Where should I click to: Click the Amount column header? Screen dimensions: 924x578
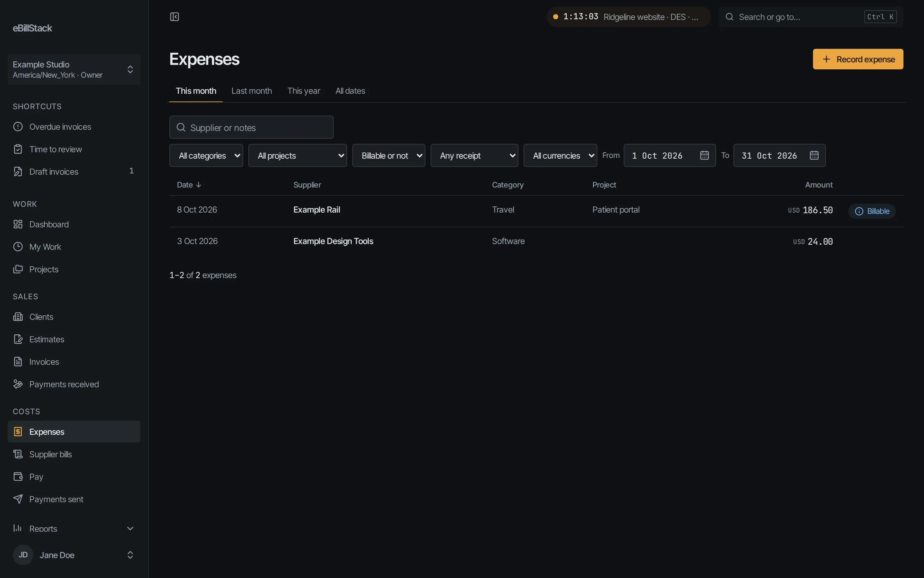pos(819,185)
